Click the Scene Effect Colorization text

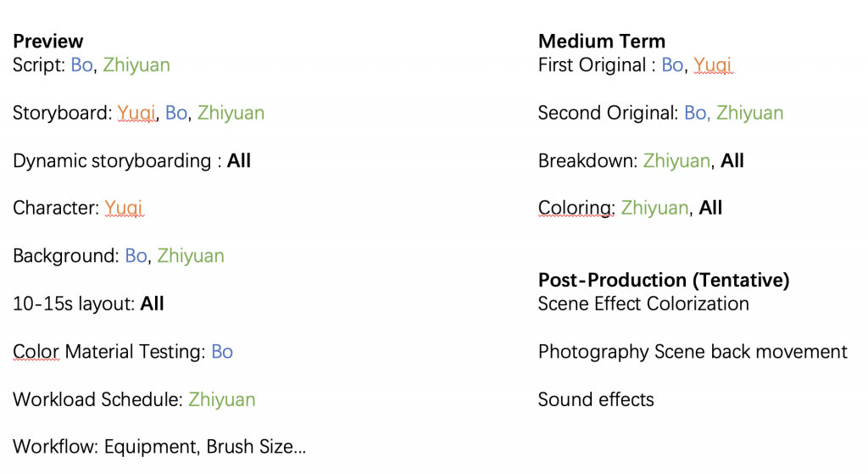(643, 304)
